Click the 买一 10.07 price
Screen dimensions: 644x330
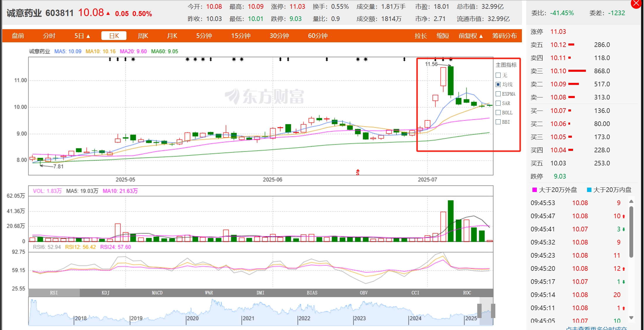pos(558,111)
